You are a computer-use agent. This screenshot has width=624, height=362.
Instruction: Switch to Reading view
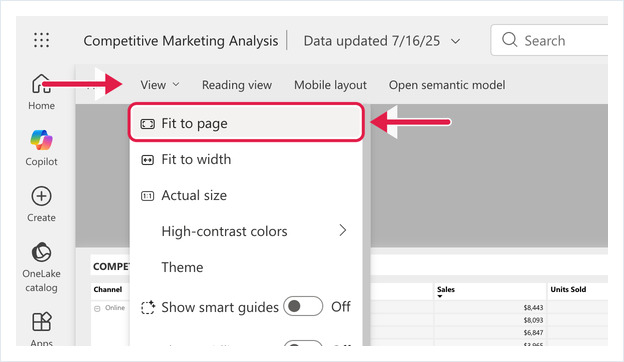pos(237,85)
